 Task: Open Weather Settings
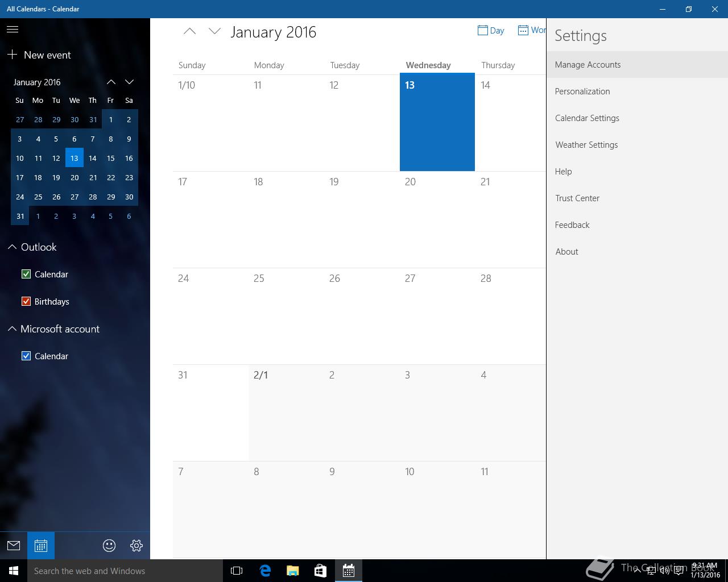[637, 145]
